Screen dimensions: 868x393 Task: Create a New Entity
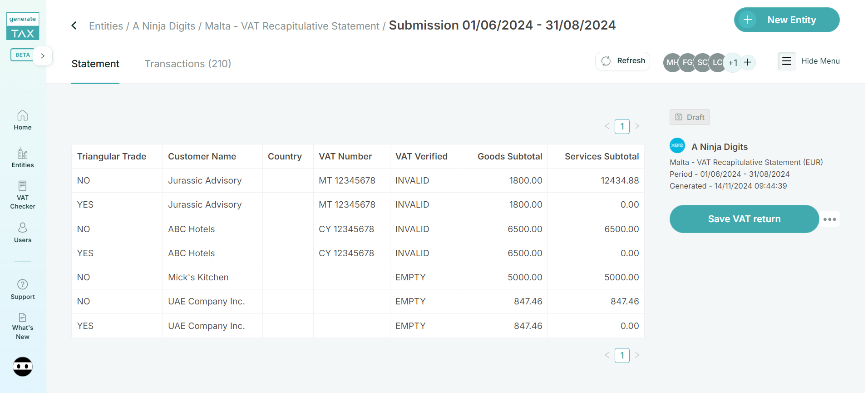[786, 20]
